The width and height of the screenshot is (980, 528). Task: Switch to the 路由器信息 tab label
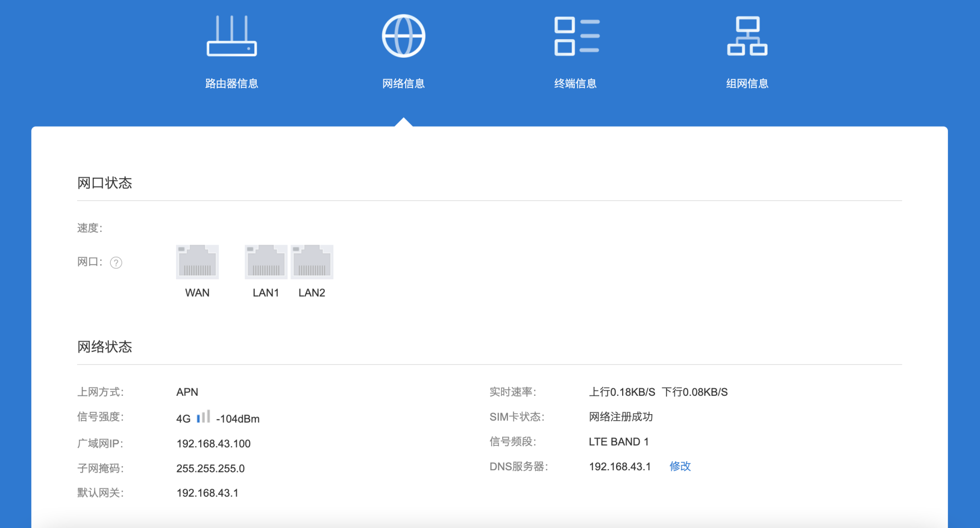click(231, 84)
